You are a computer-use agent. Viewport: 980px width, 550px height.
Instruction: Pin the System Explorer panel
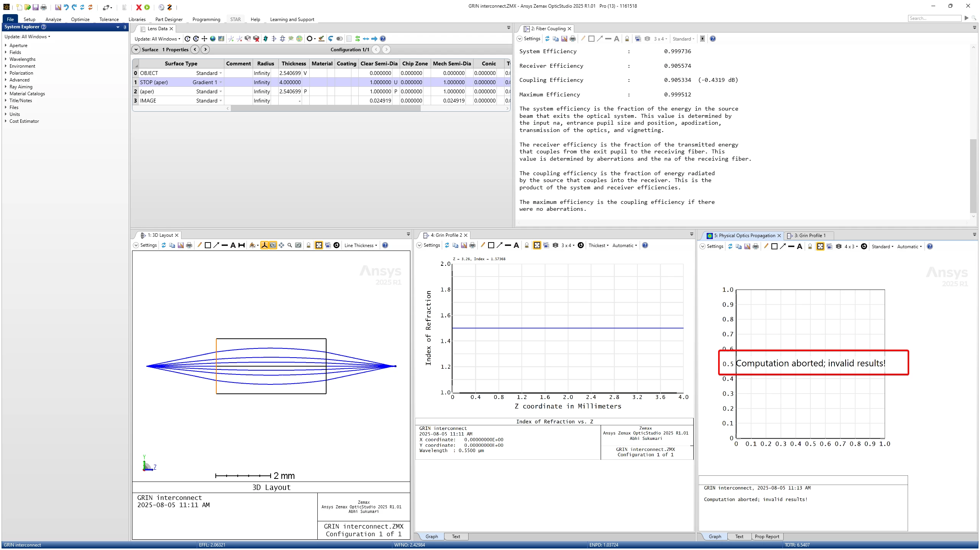[125, 27]
